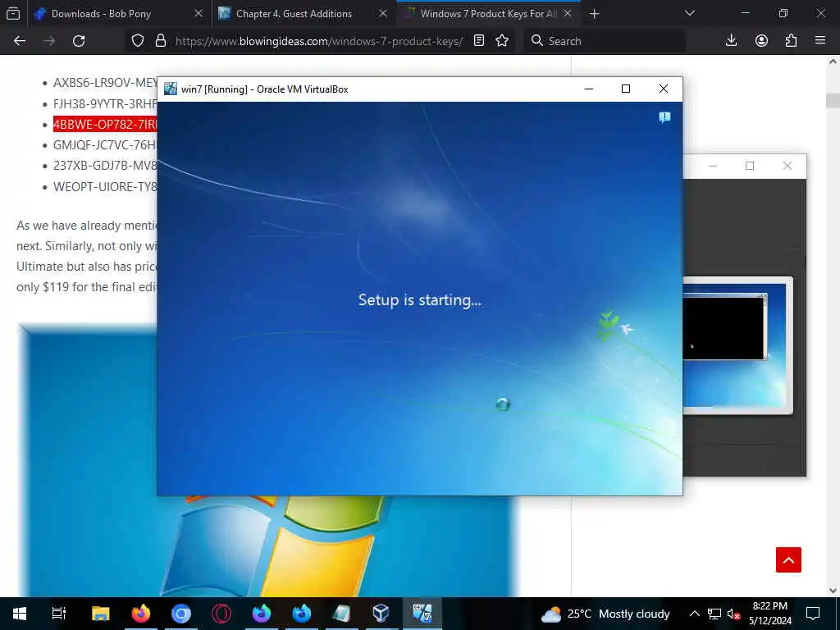Close the background VirtualBox Manager window
Screen dimensions: 840x630
pos(787,166)
